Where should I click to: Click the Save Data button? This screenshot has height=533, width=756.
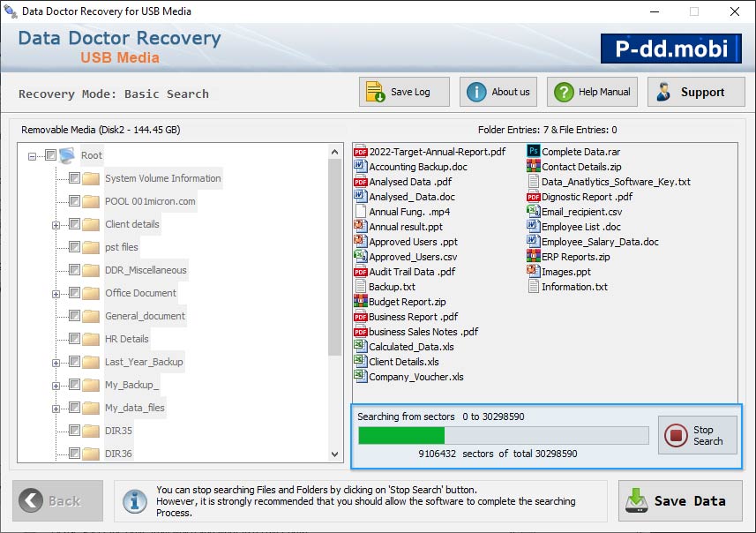680,500
